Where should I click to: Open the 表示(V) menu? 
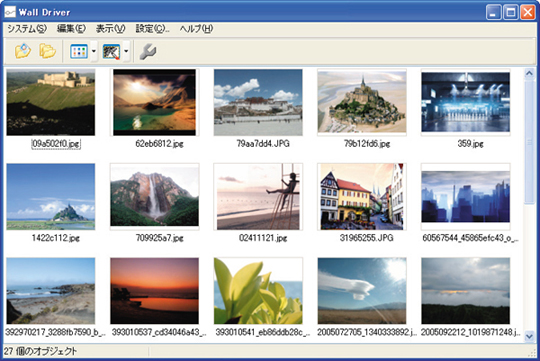111,29
